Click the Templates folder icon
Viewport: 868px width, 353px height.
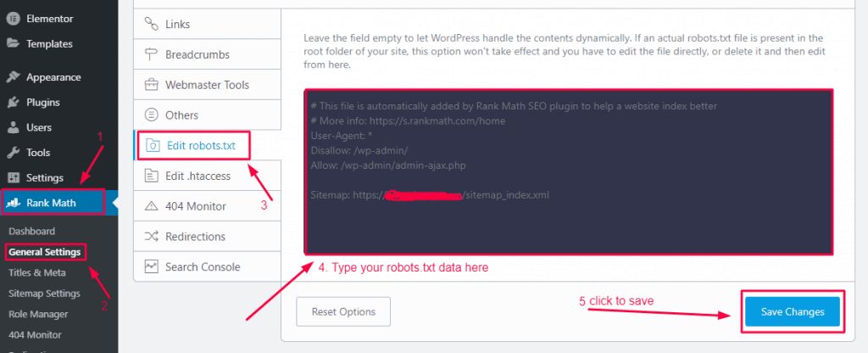point(14,44)
